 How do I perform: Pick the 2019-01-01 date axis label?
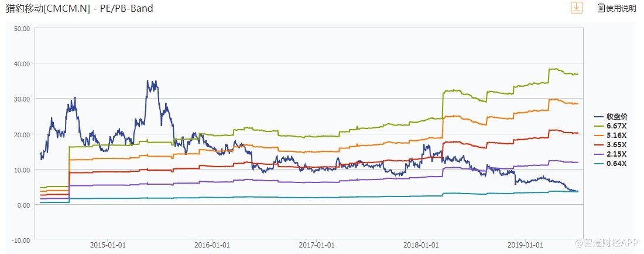tap(525, 245)
